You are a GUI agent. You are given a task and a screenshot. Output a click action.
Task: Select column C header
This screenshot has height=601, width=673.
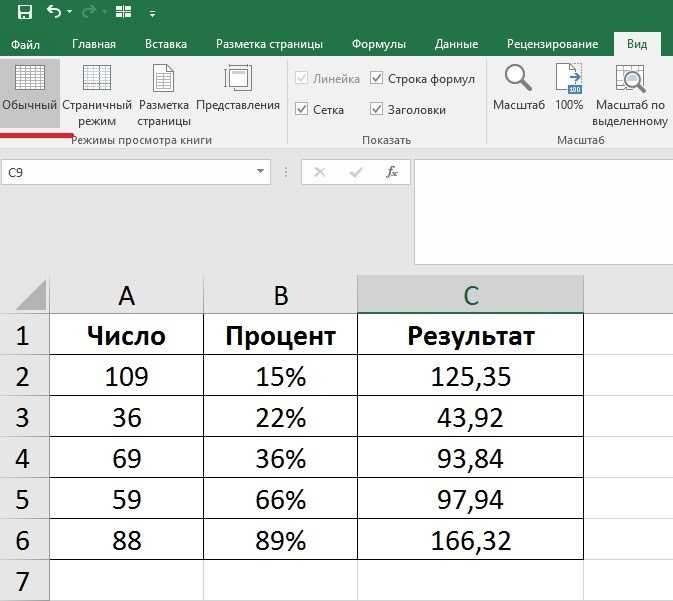(x=470, y=295)
